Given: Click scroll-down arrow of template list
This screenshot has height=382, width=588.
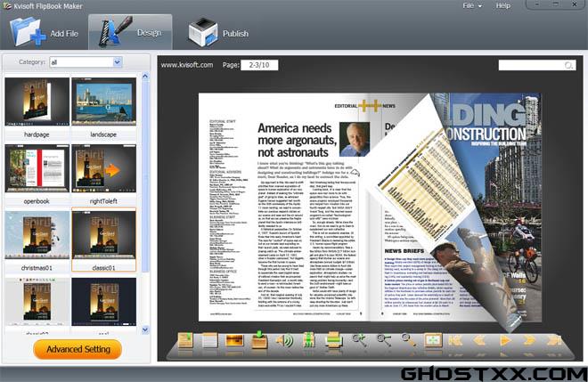Looking at the screenshot, I should (x=145, y=329).
